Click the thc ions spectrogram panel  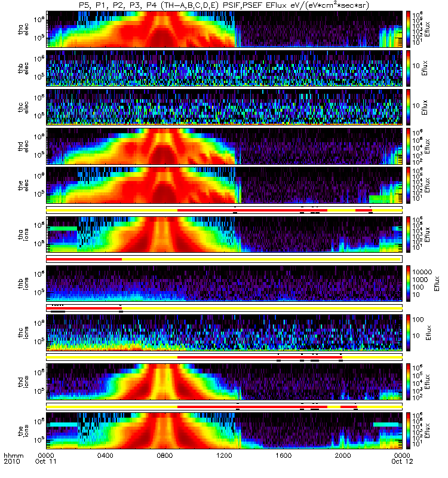coord(225,333)
